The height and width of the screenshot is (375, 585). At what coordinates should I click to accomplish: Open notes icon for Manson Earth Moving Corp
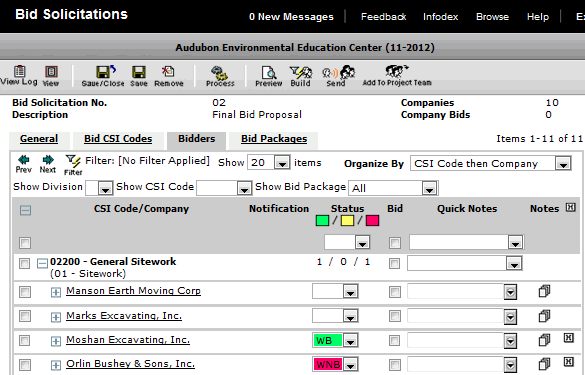pyautogui.click(x=544, y=291)
